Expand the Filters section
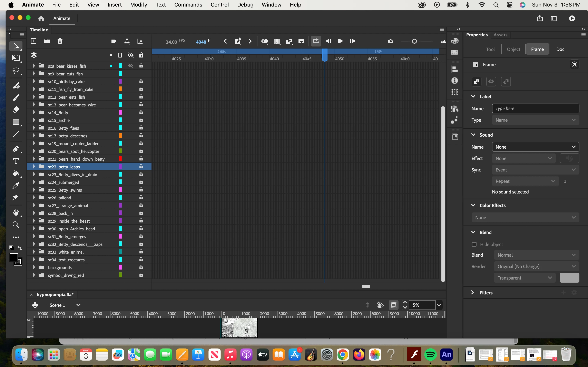588x367 pixels. (x=473, y=293)
